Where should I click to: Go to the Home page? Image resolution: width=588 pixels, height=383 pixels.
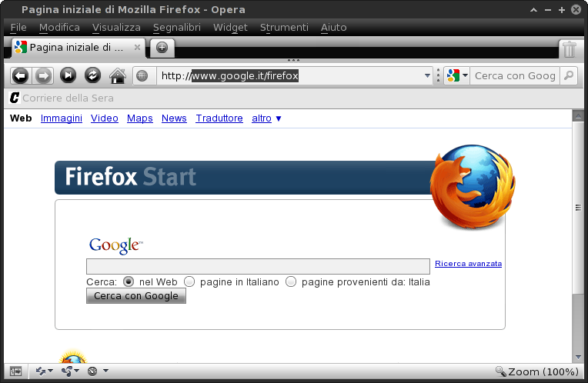click(117, 75)
